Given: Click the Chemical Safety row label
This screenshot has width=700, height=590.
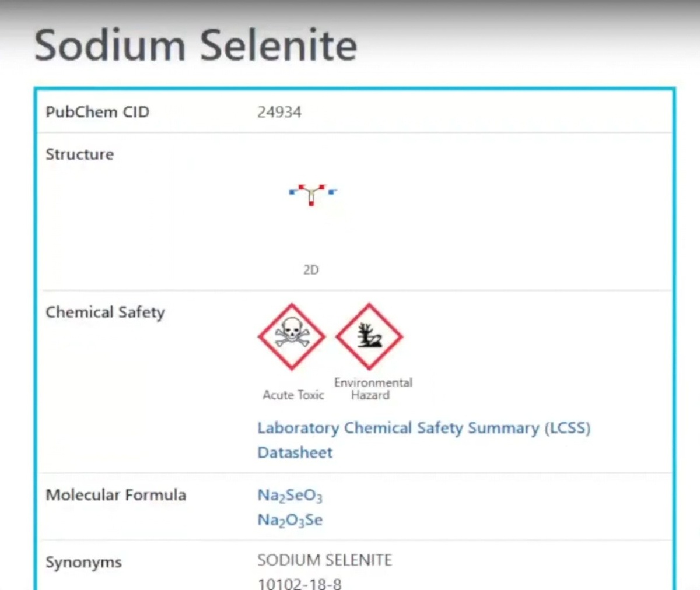Looking at the screenshot, I should pos(105,312).
